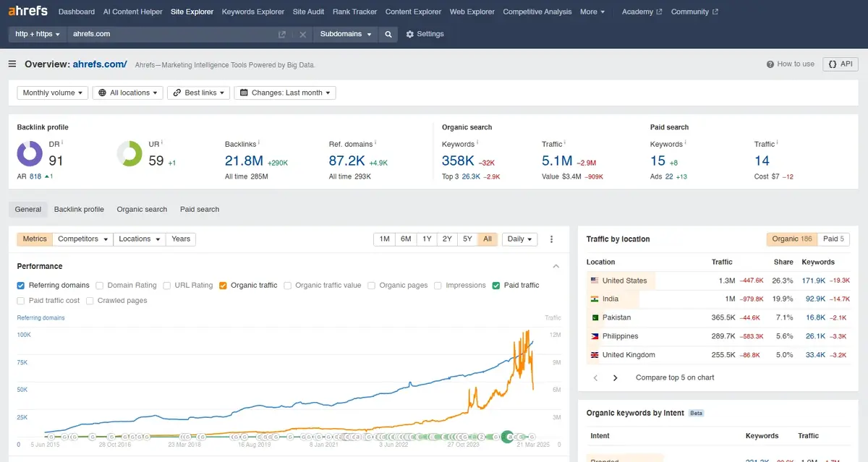Open All locations dropdown
The height and width of the screenshot is (462, 868).
pyautogui.click(x=127, y=93)
